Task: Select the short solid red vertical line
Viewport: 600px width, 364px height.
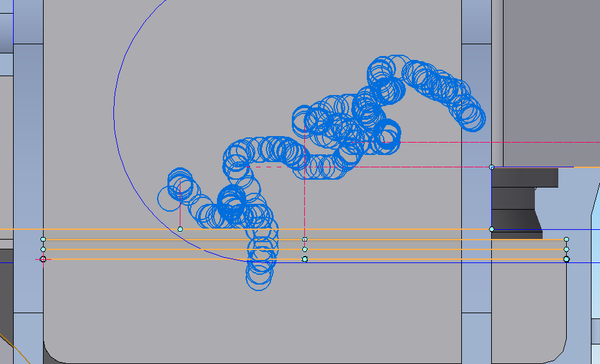Action: pos(180,206)
